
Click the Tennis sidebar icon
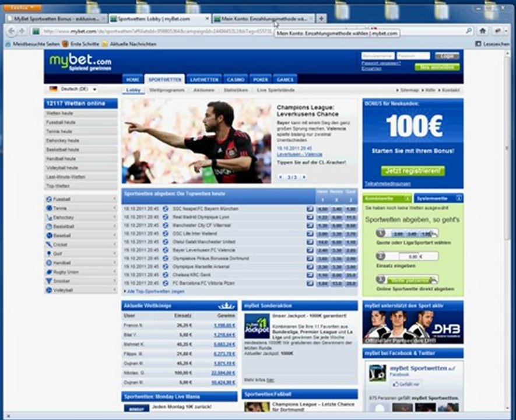coord(49,208)
